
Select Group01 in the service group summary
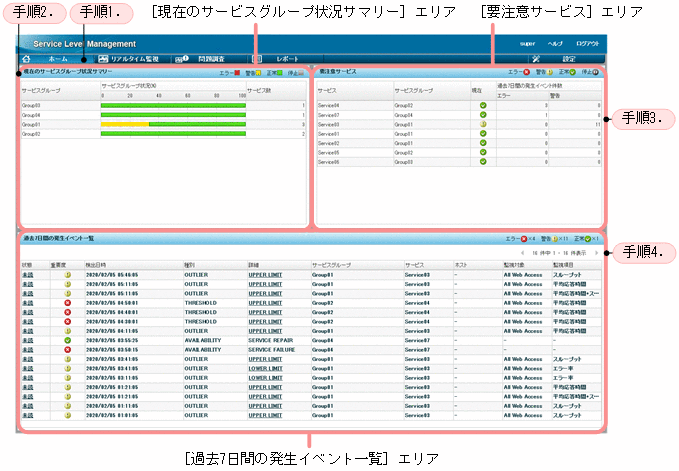[x=31, y=124]
